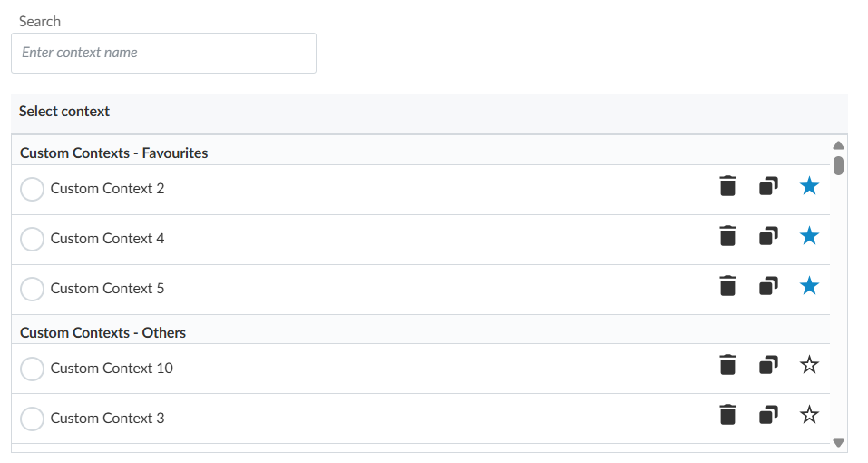
Task: Remove Custom Context 4 from favourites
Action: [810, 236]
